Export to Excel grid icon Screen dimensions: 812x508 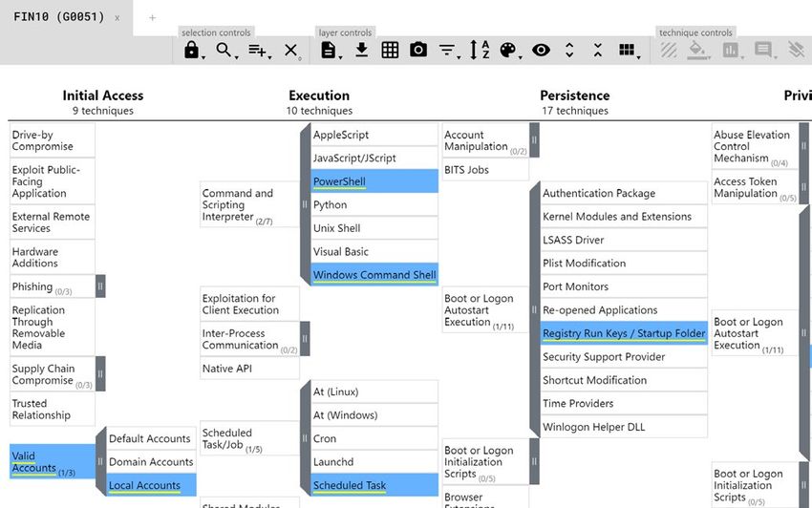pos(390,51)
